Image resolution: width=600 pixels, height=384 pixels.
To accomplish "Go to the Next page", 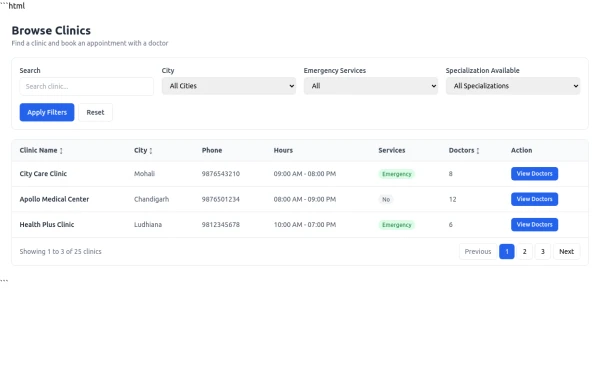I will (566, 251).
